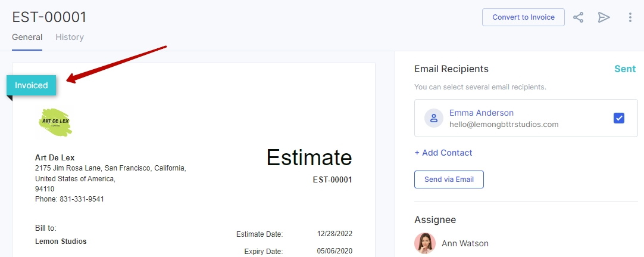The height and width of the screenshot is (257, 644).
Task: Click the Sent status label
Action: (625, 69)
